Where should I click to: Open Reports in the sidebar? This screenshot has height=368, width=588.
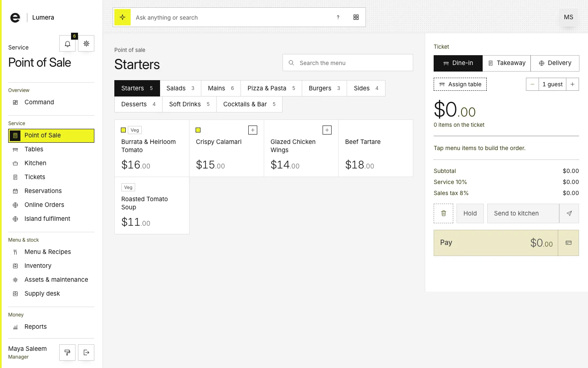(51, 327)
